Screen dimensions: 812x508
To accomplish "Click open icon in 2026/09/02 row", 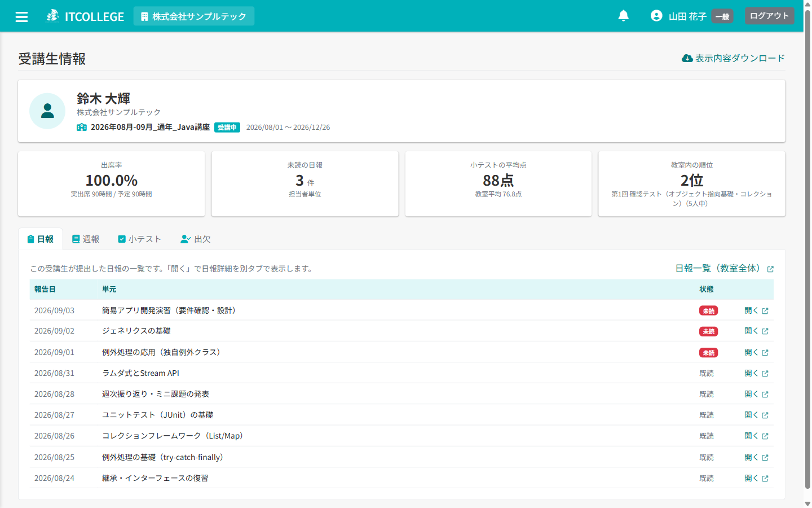I will (765, 331).
